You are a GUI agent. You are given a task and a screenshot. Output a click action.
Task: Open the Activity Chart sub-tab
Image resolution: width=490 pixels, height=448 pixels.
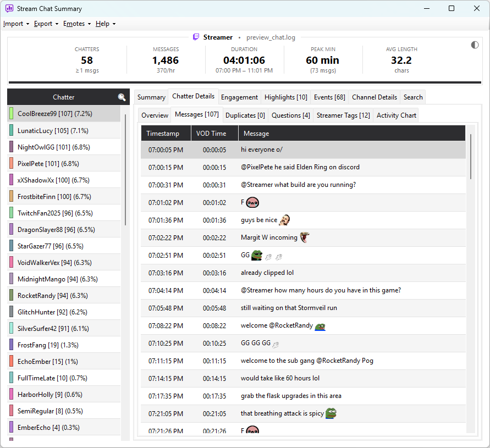tap(397, 115)
